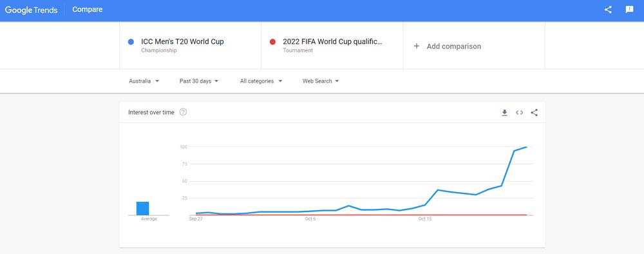Click the Compare label in the header
This screenshot has height=254, width=644.
click(x=88, y=10)
